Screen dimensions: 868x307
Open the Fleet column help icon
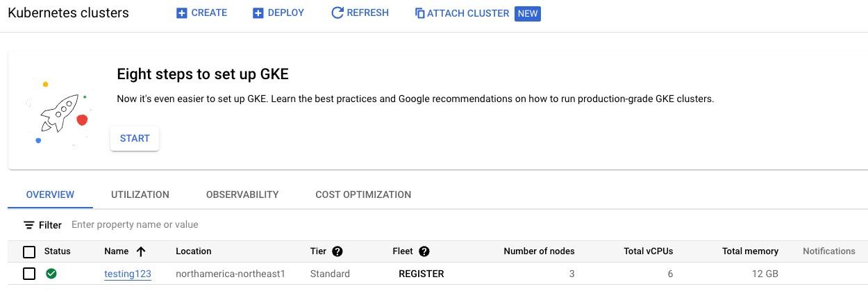424,251
